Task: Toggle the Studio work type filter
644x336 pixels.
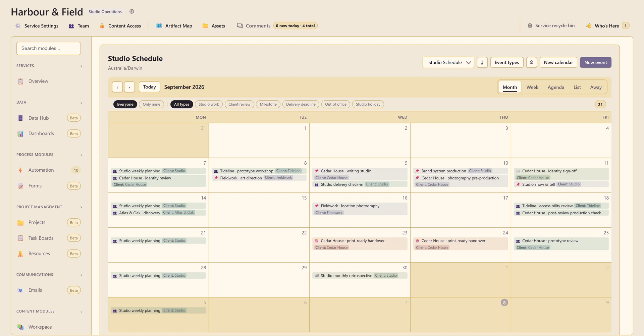Action: click(209, 104)
